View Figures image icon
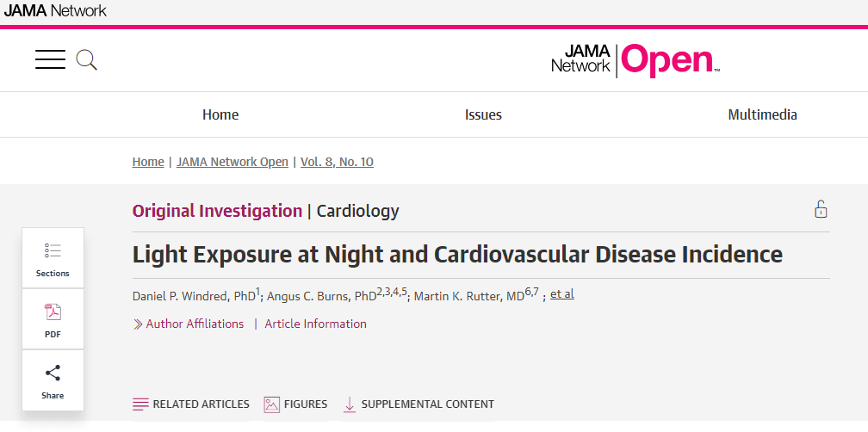Viewport: 868px width, 432px height. (272, 404)
